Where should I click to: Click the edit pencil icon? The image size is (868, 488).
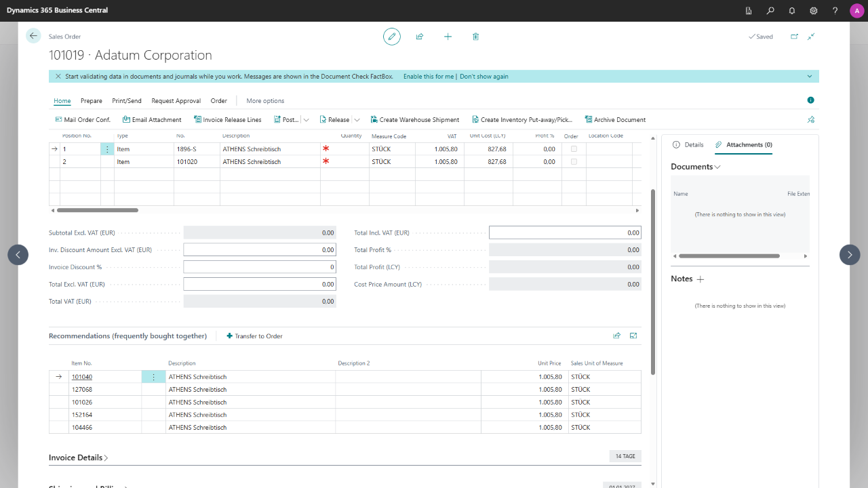click(392, 37)
